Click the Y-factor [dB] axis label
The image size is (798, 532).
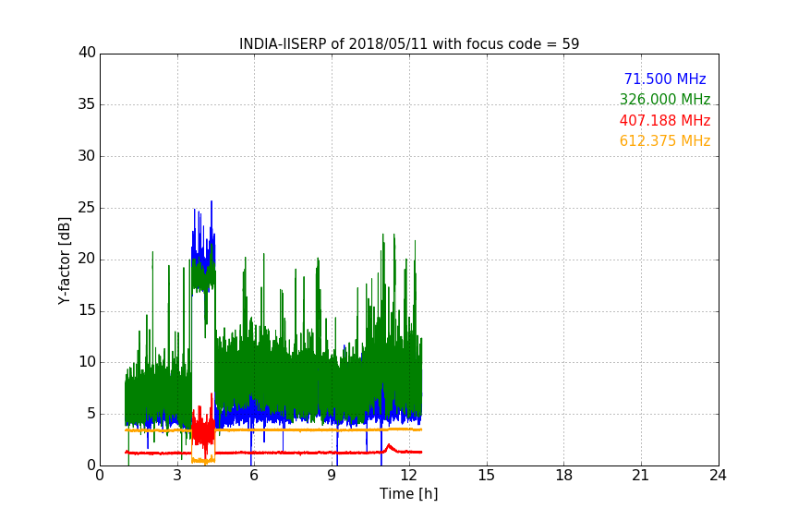[x=64, y=260]
